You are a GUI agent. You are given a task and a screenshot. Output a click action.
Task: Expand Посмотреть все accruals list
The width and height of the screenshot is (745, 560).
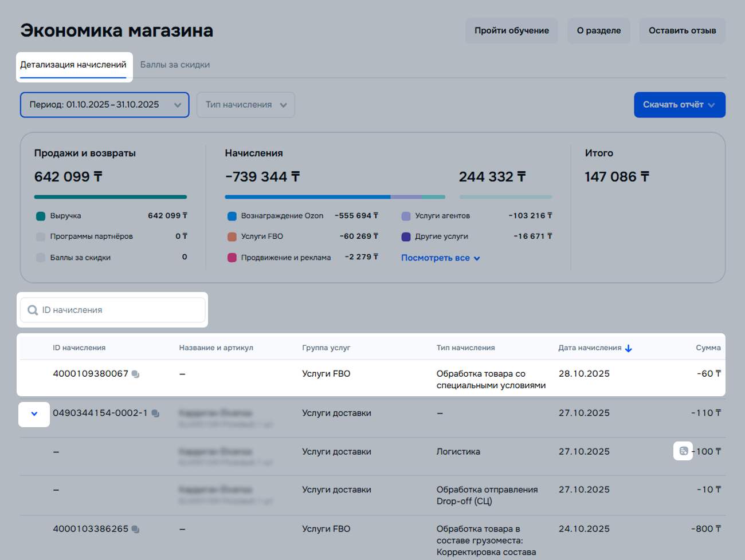tap(440, 258)
